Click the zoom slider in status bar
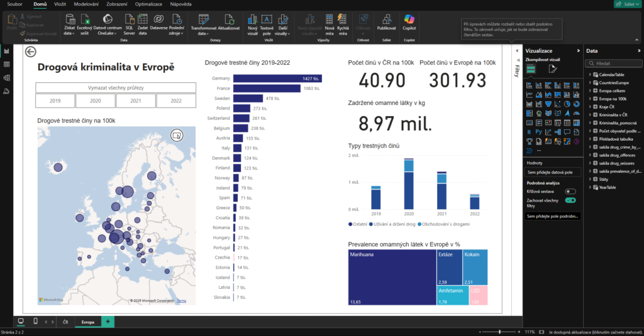The width and height of the screenshot is (644, 336). (500, 331)
